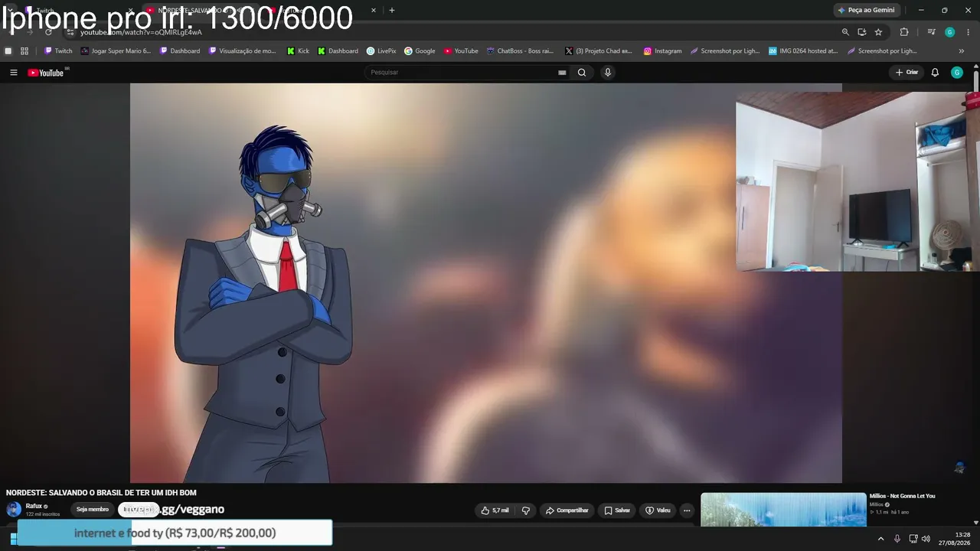Open the Instagram bookmark
Image resolution: width=980 pixels, height=551 pixels.
662,51
